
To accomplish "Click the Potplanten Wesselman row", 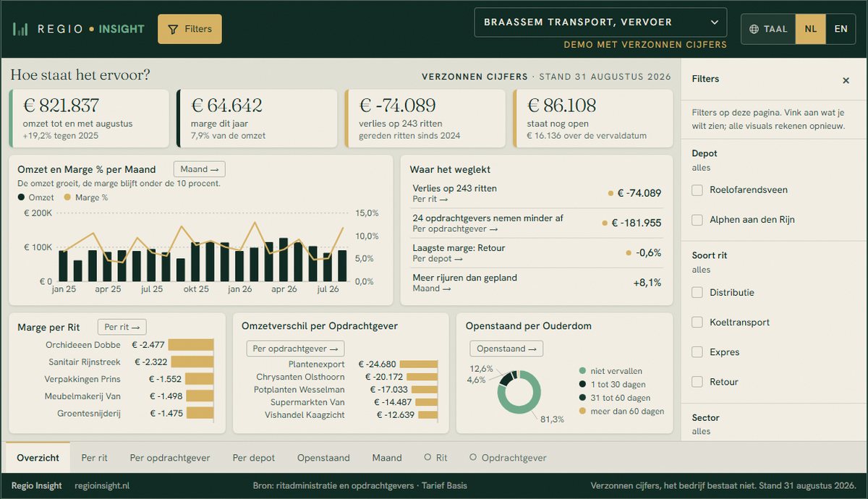I will pos(346,390).
